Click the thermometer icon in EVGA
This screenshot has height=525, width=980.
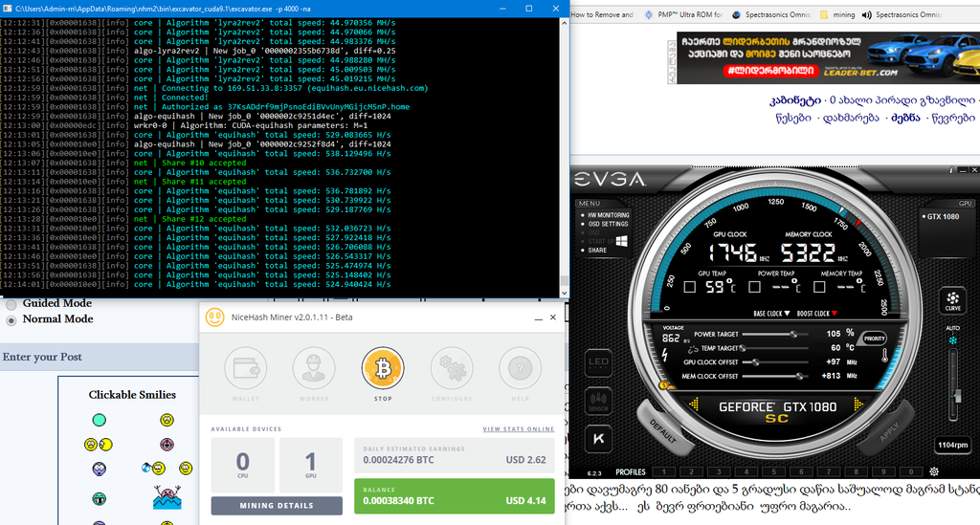pyautogui.click(x=885, y=356)
